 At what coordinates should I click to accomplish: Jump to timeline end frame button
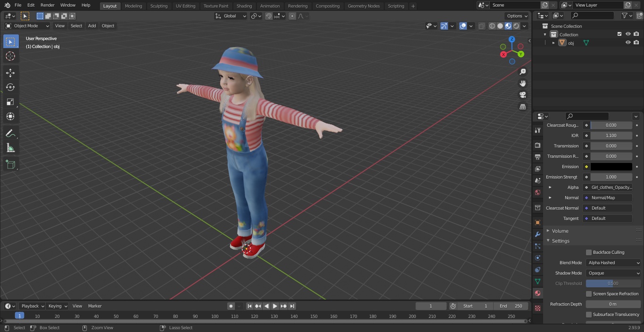coord(292,306)
